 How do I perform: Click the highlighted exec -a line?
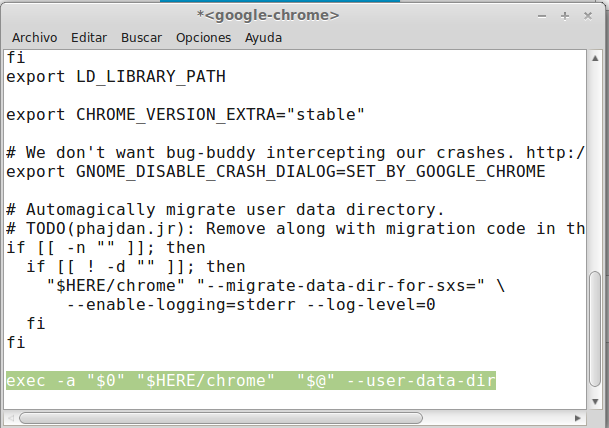coord(251,380)
